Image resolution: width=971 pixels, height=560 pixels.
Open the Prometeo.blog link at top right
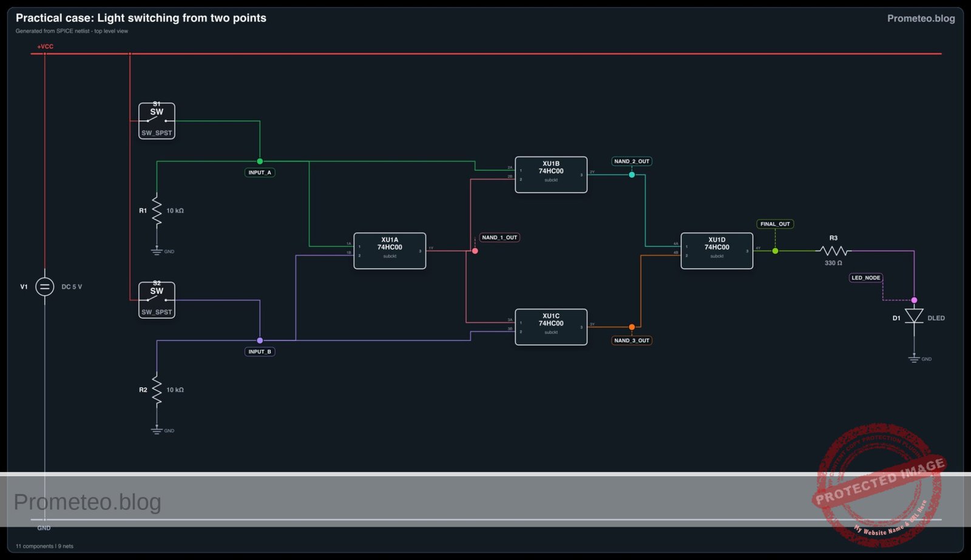[921, 18]
